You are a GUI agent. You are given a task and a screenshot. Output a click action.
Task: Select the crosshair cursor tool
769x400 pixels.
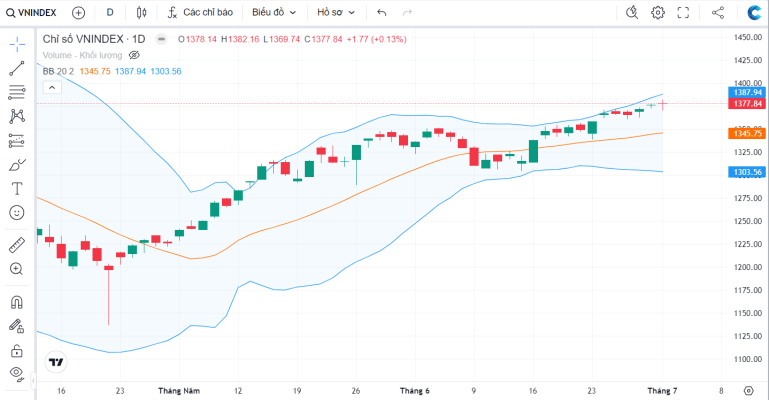(17, 44)
